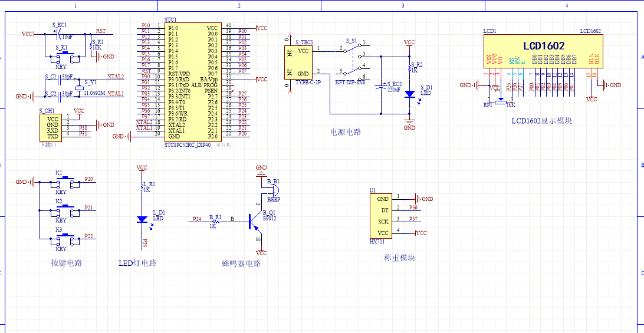The height and width of the screenshot is (333, 644).
Task: Click the RP1 10K potentiometer symbol
Action: point(502,100)
